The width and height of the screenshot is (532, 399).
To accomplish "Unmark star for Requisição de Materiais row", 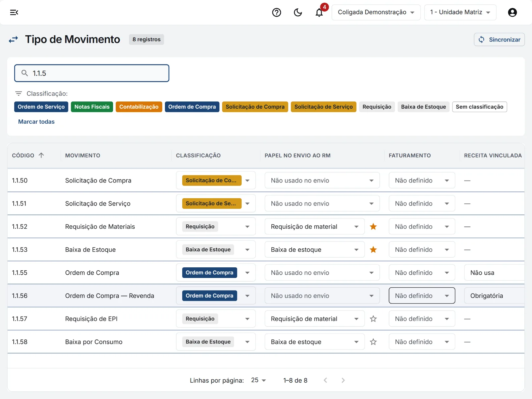I will click(373, 226).
